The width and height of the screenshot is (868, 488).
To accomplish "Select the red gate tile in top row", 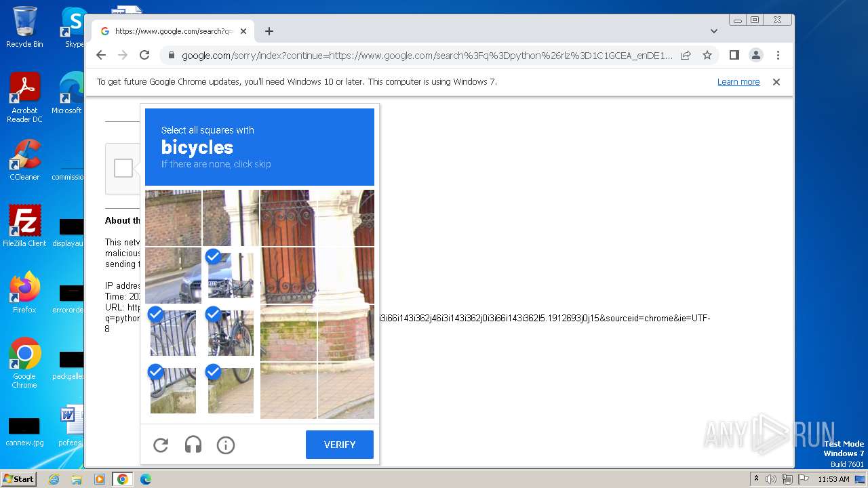I will pos(288,218).
